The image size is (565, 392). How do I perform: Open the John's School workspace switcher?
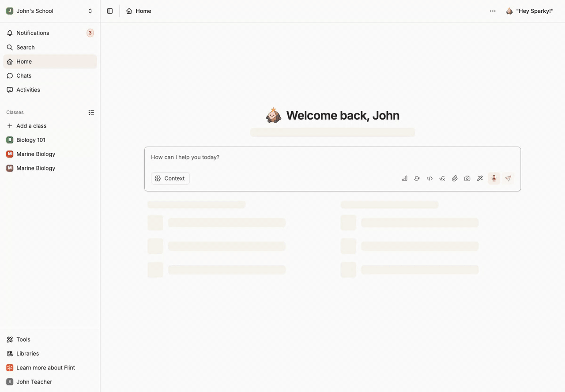[50, 11]
